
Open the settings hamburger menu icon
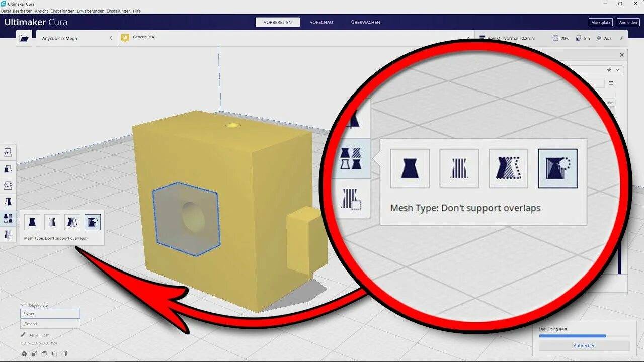(x=611, y=83)
